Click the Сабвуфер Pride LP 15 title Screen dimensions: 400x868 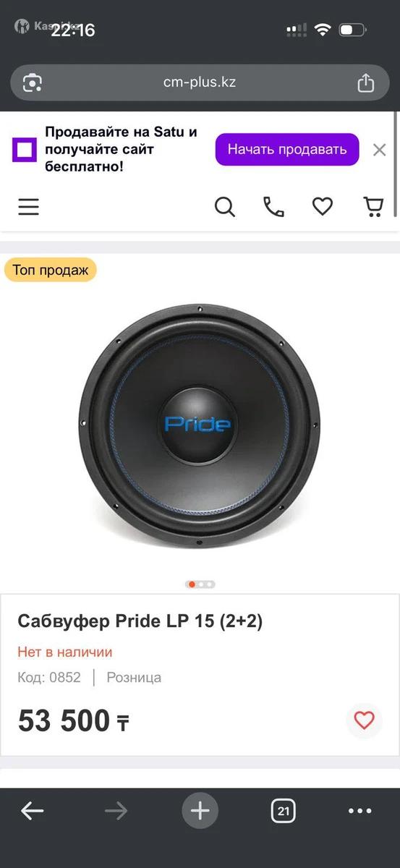(x=140, y=621)
